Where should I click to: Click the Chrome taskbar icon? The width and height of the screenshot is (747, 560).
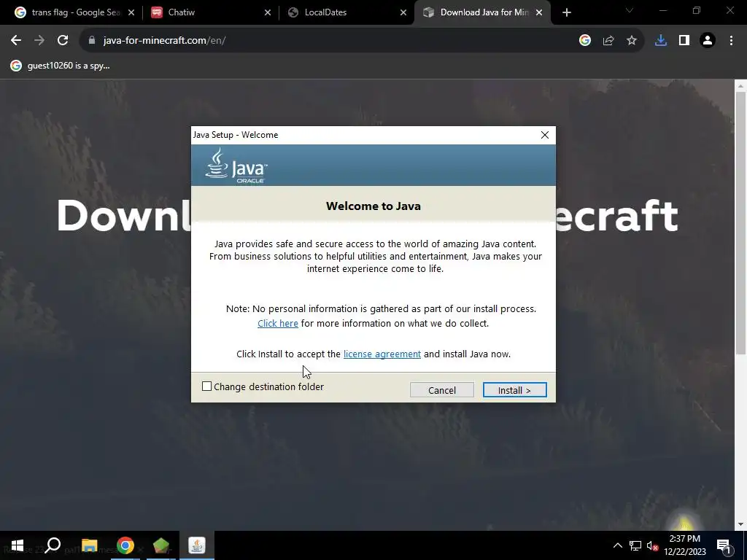[x=125, y=545]
